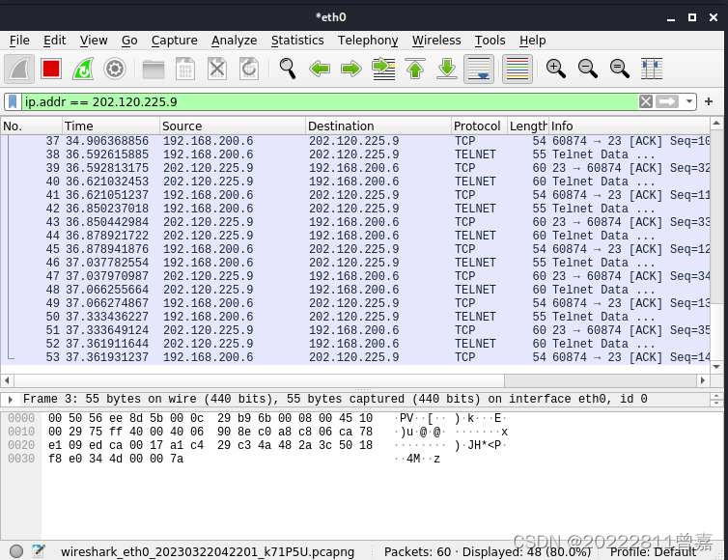Jump to the last packet icon
This screenshot has width=728, height=560.
[x=447, y=69]
